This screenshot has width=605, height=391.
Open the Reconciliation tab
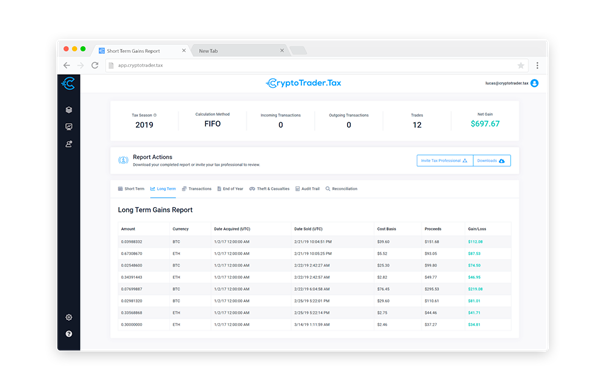point(341,189)
